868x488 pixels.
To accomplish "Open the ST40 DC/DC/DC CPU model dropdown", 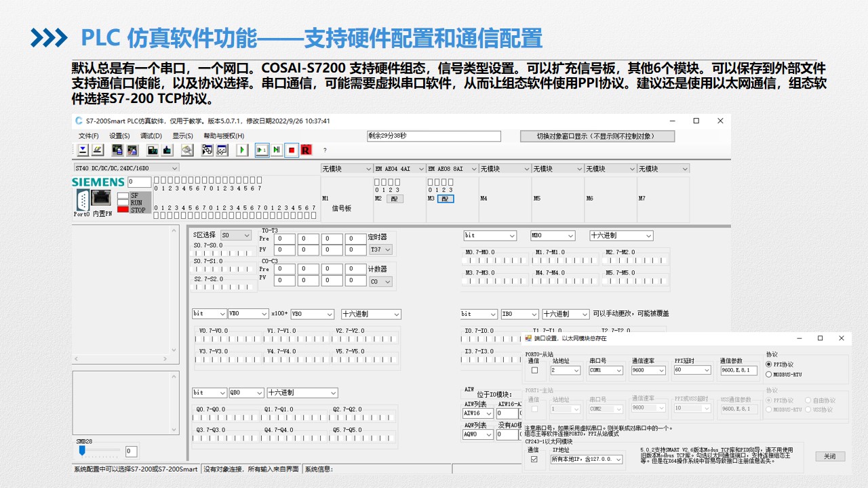I will (126, 168).
